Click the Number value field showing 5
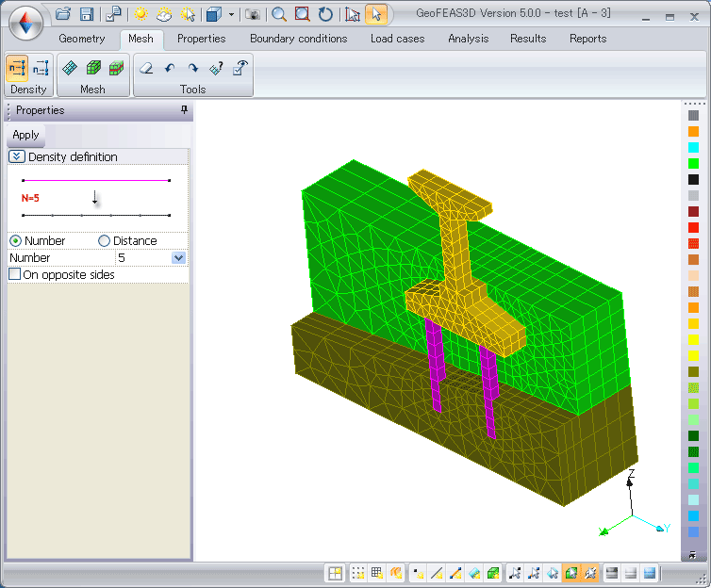 (143, 258)
